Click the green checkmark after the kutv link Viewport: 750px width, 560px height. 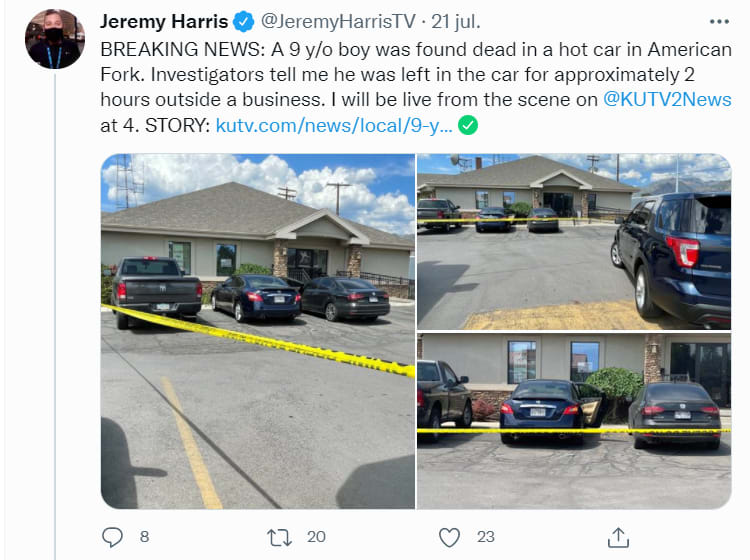(468, 125)
